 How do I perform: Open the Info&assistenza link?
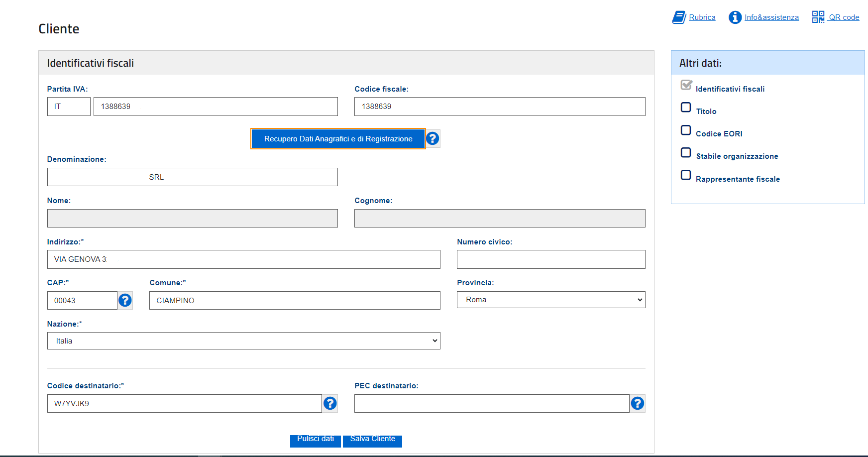tap(771, 17)
